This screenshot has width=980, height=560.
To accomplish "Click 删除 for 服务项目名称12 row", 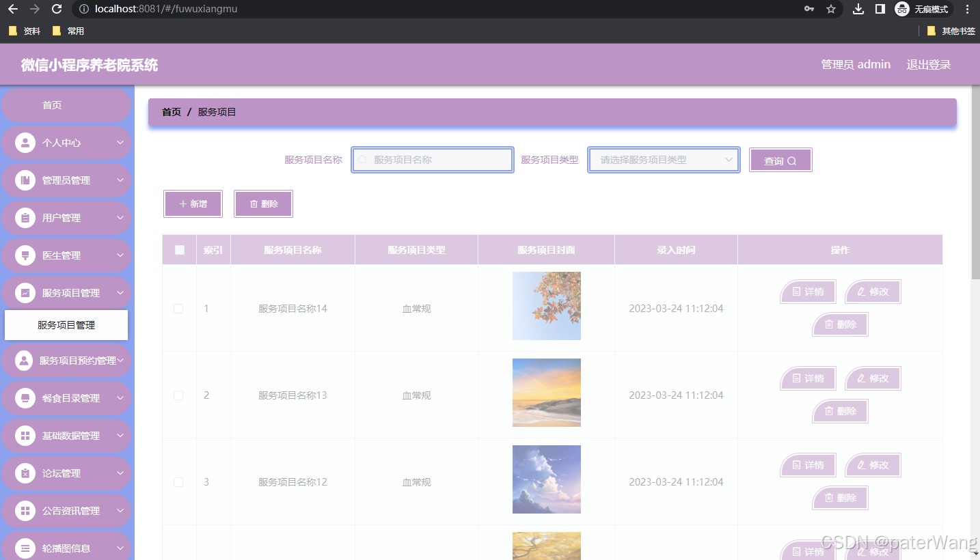I will (x=840, y=498).
